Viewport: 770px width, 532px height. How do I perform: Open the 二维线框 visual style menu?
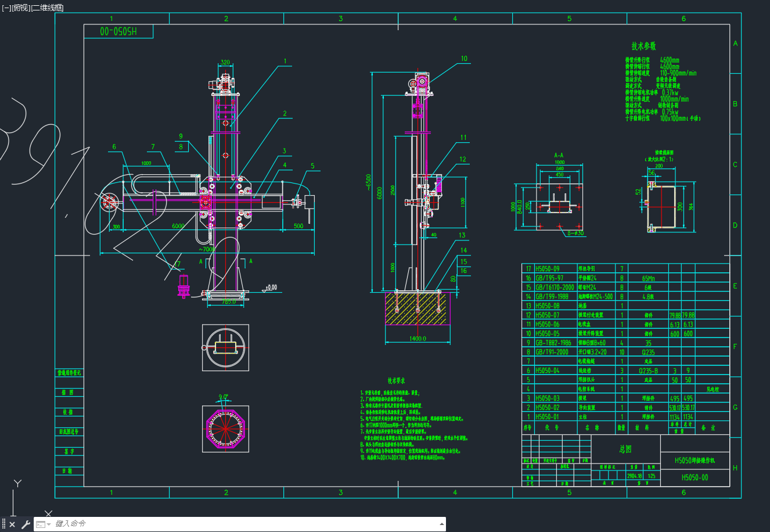[x=47, y=8]
